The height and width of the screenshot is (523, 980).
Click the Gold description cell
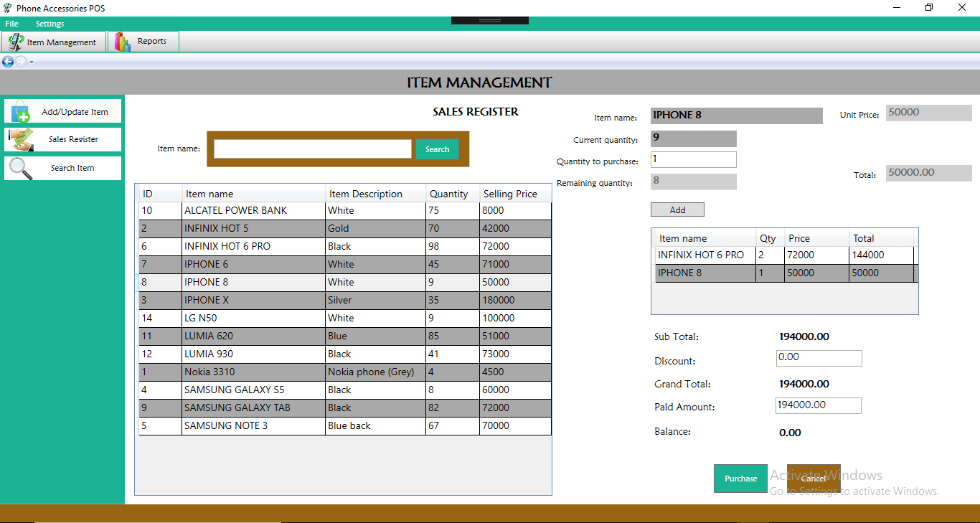(x=375, y=229)
